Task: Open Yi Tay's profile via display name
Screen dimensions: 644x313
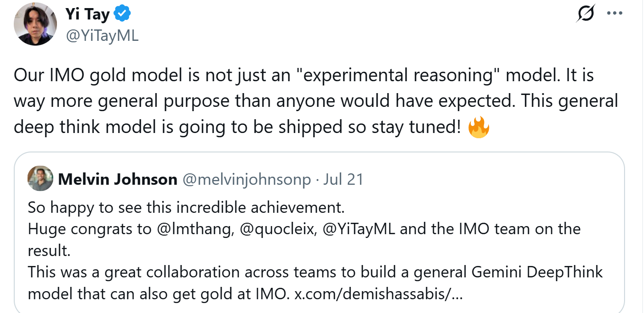Action: coord(87,15)
